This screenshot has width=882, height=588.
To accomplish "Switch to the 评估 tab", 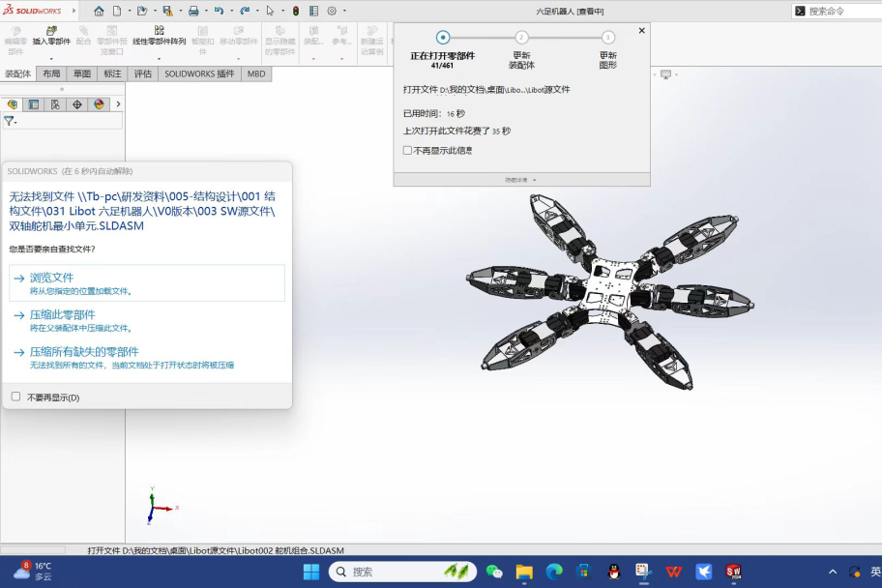I will click(143, 73).
